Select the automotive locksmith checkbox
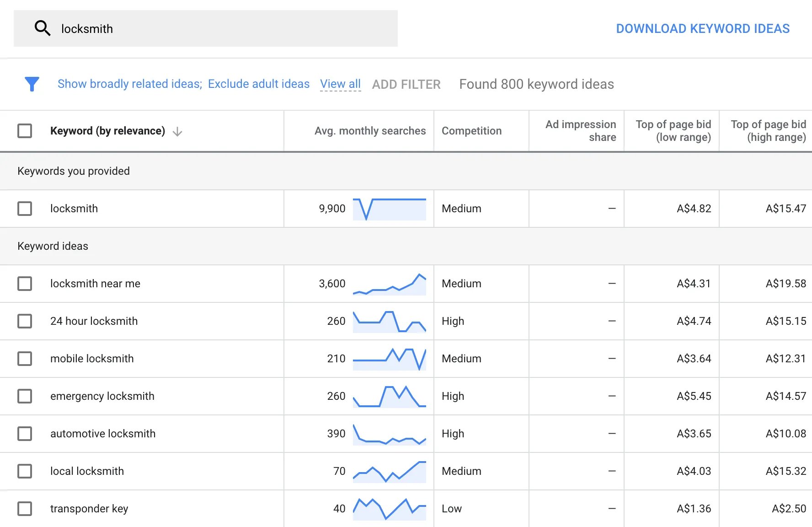The image size is (812, 527). [x=25, y=434]
